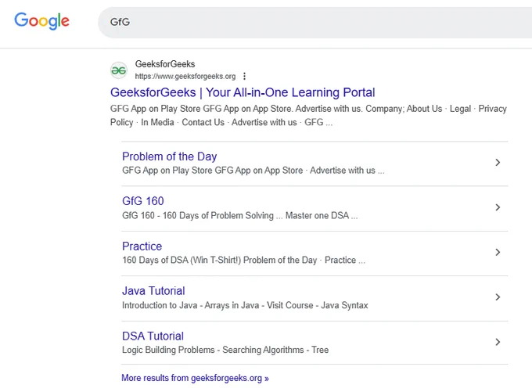
Task: Open the GfG 160 sitelink
Action: (143, 201)
